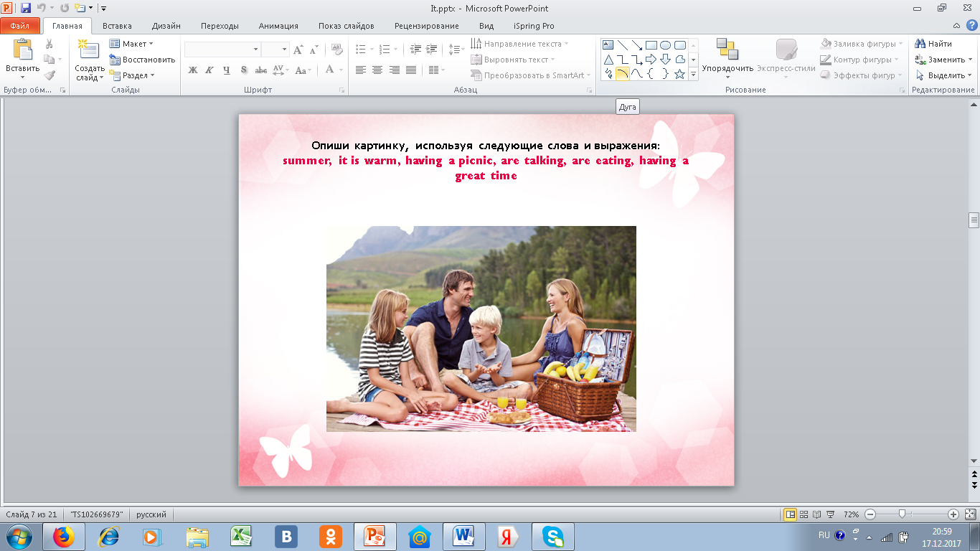Choose the Arrow line shape
Viewport: 980px width, 551px height.
click(637, 44)
